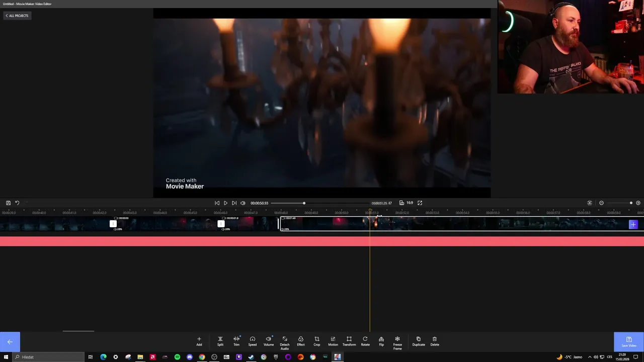Open Spotify from the taskbar
The width and height of the screenshot is (644, 362).
point(177,357)
